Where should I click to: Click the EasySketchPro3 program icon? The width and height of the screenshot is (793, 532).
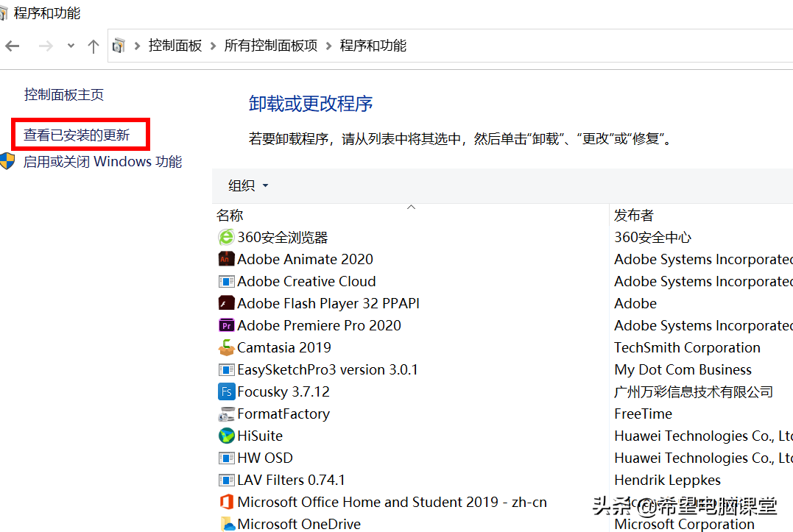226,370
